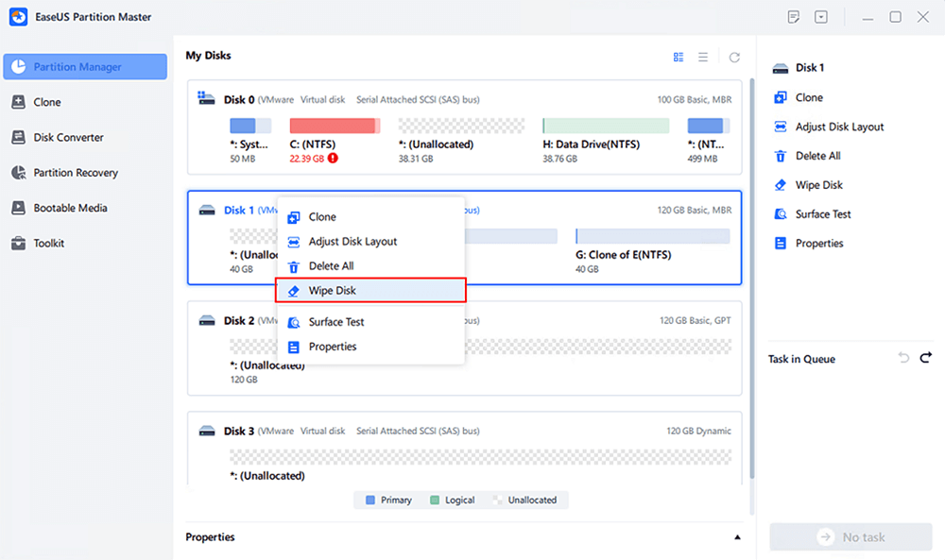Collapse the Properties section at the bottom
The width and height of the screenshot is (945, 560).
tap(737, 536)
